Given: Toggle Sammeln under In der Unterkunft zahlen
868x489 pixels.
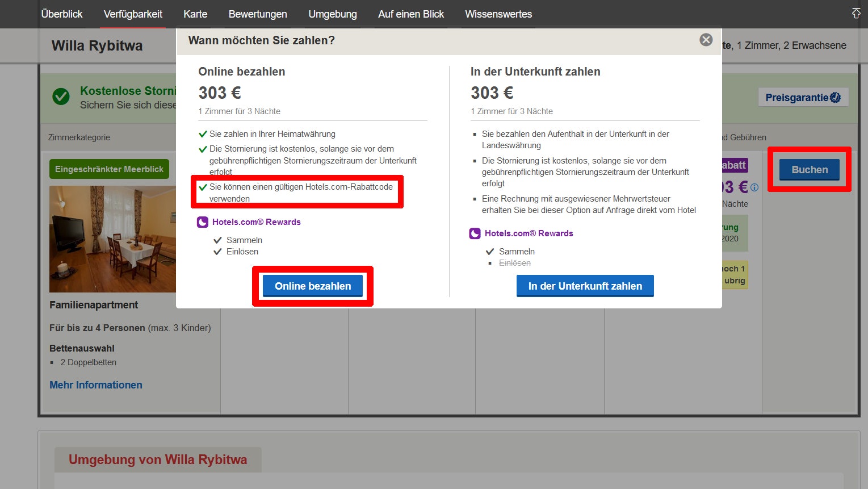Looking at the screenshot, I should (x=490, y=251).
